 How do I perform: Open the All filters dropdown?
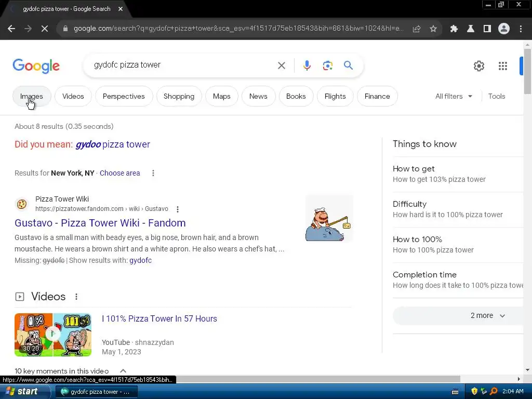(x=454, y=96)
